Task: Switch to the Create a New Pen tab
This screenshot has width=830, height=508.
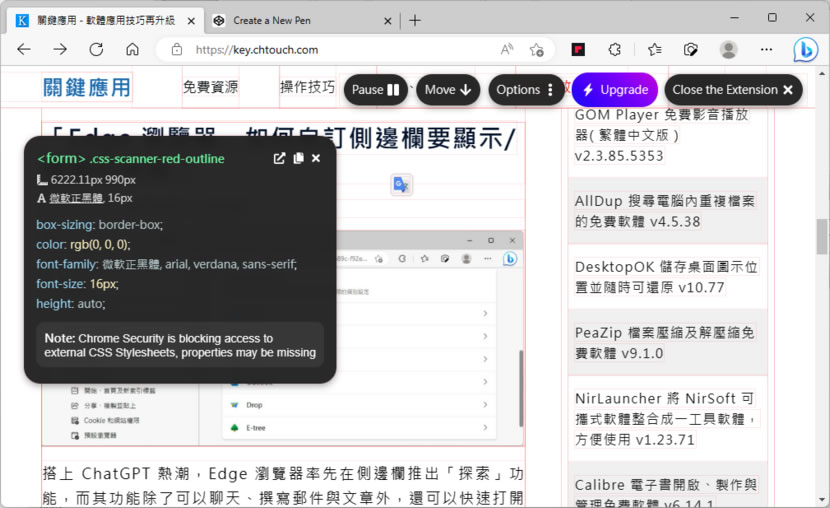Action: click(x=302, y=21)
